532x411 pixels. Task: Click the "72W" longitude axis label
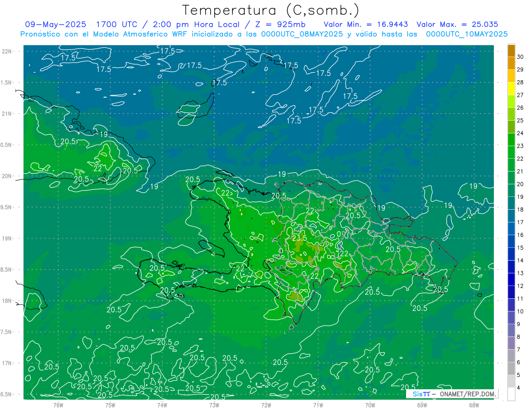click(266, 405)
